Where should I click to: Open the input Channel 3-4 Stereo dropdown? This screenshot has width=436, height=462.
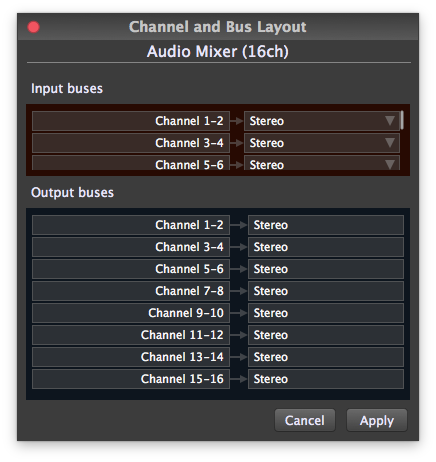click(x=322, y=143)
